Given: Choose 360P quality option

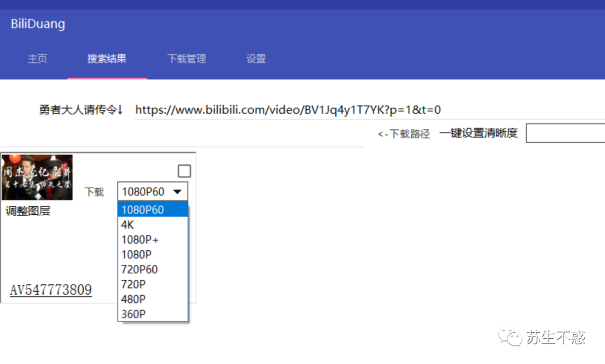Looking at the screenshot, I should [153, 314].
